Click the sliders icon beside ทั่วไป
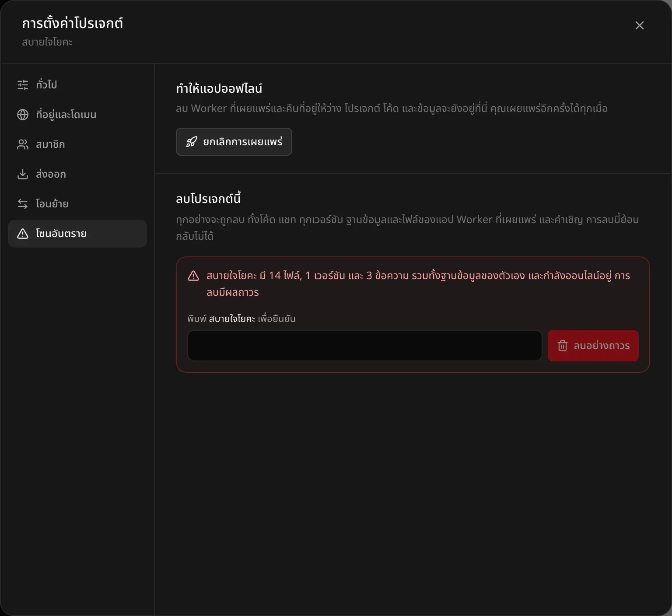This screenshot has height=616, width=672. click(23, 84)
